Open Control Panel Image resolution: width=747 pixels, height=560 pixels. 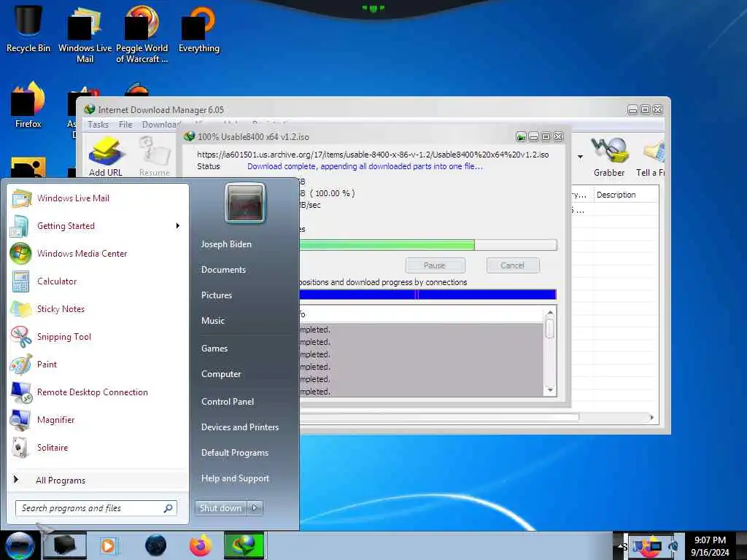228,402
